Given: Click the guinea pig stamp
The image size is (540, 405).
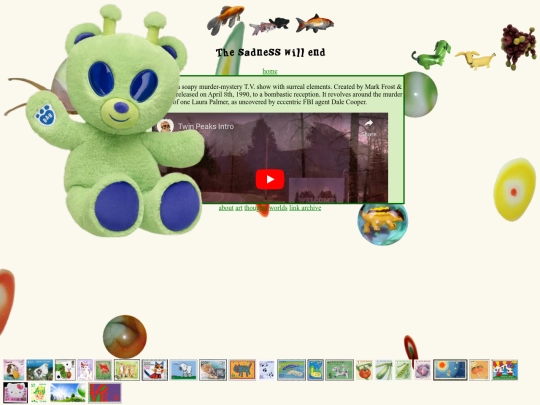Looking at the screenshot, I should (x=14, y=370).
